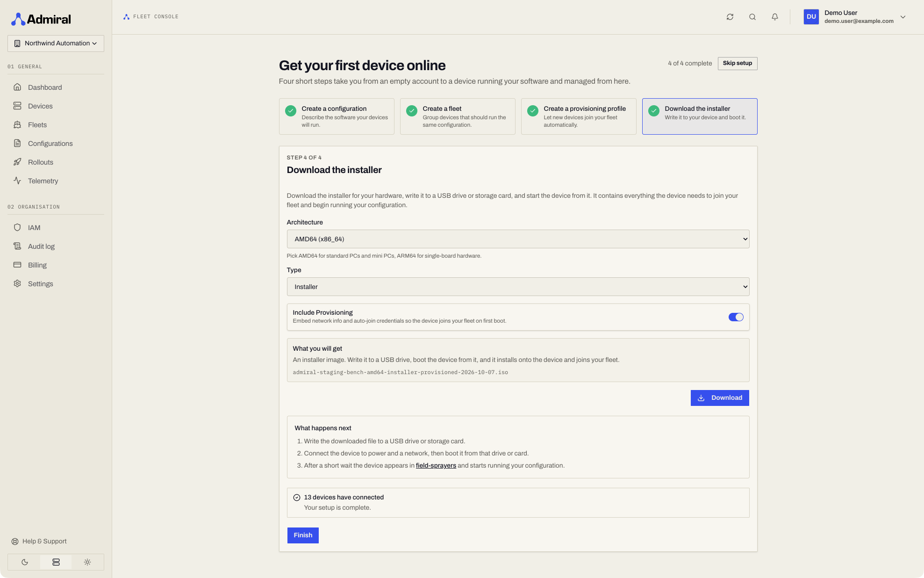
Task: Click the Fleets sidebar icon
Action: (x=17, y=124)
